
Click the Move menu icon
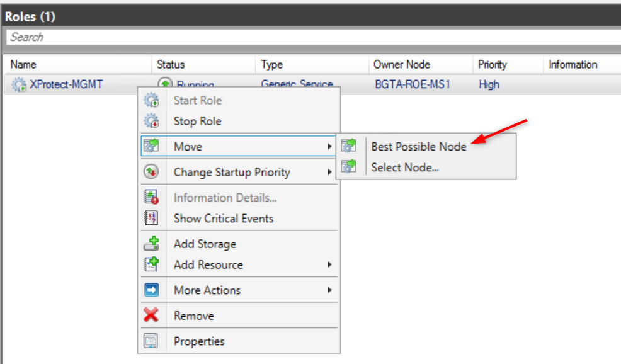pos(151,147)
